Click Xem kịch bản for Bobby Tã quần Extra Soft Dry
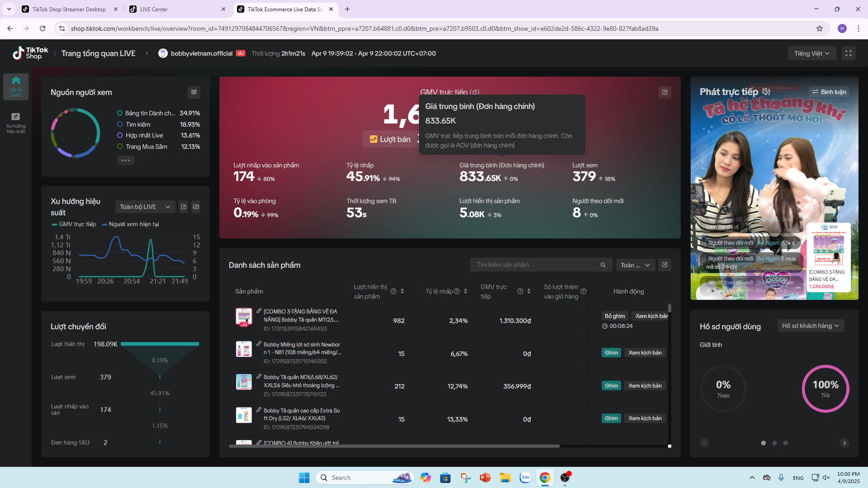The image size is (868, 488). click(x=645, y=418)
